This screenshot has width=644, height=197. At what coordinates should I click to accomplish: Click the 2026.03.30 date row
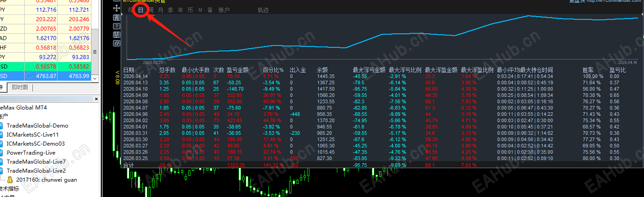136,140
